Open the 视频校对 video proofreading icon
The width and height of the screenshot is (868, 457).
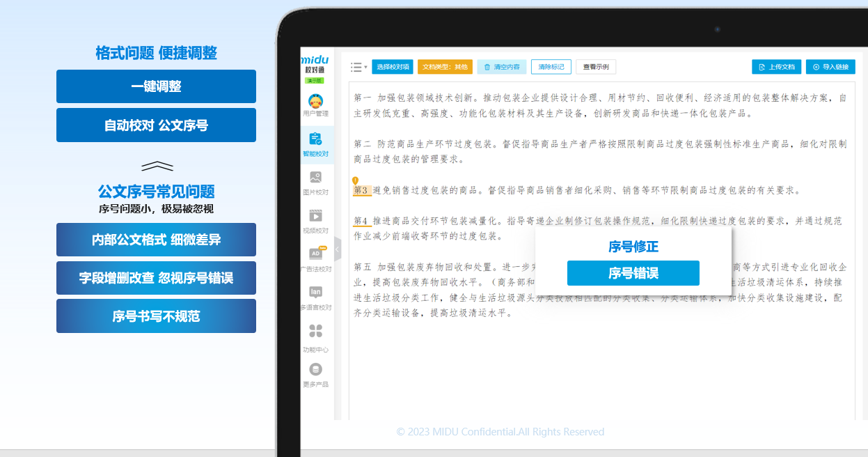tap(315, 216)
